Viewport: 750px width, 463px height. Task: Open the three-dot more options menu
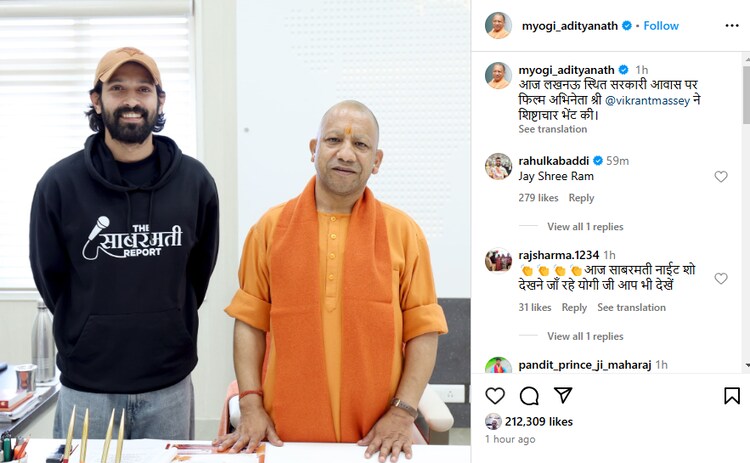pos(732,26)
